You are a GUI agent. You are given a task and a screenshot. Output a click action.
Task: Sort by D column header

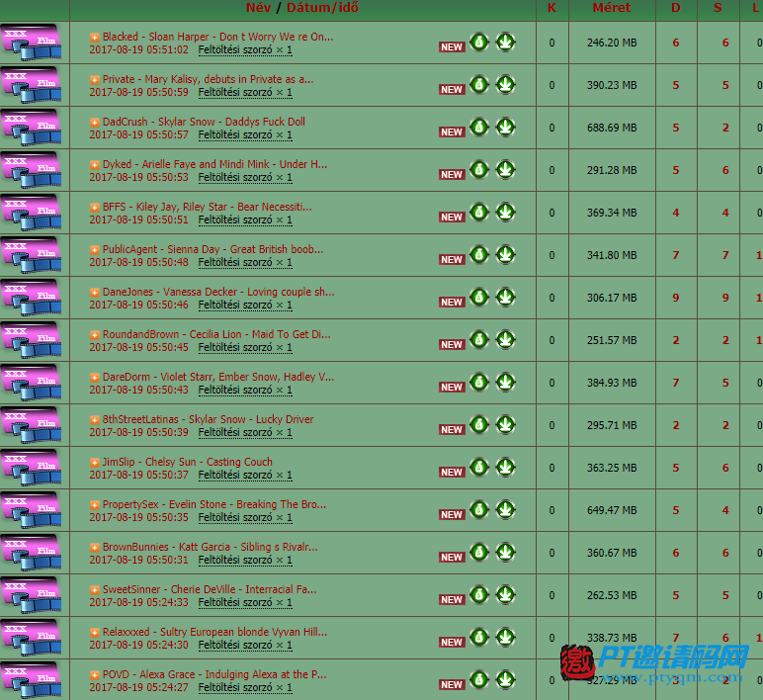[x=676, y=7]
